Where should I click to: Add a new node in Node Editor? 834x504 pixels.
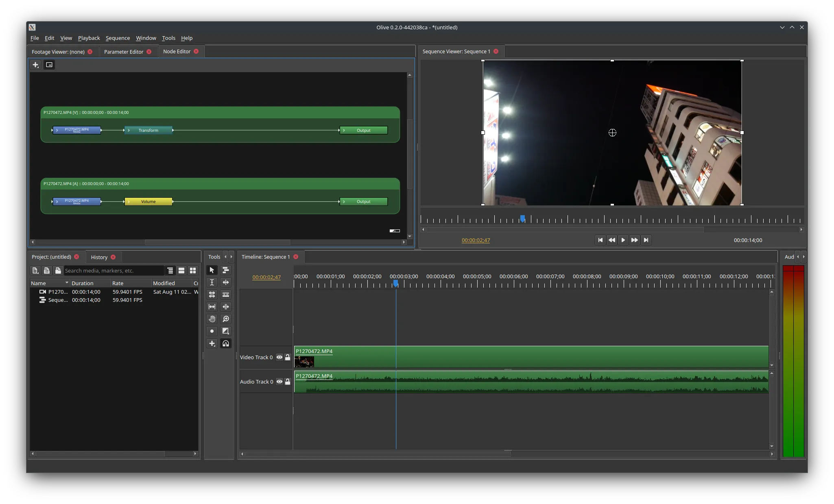[x=35, y=65]
